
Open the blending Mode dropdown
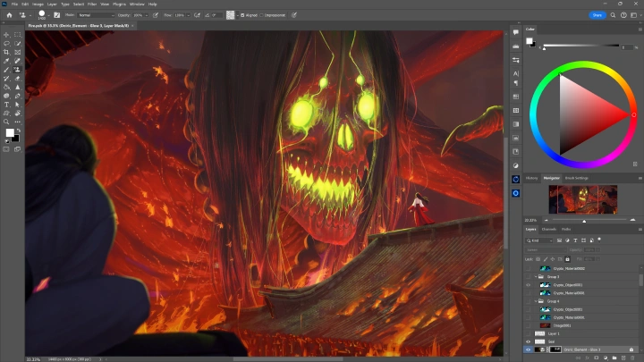tap(97, 15)
